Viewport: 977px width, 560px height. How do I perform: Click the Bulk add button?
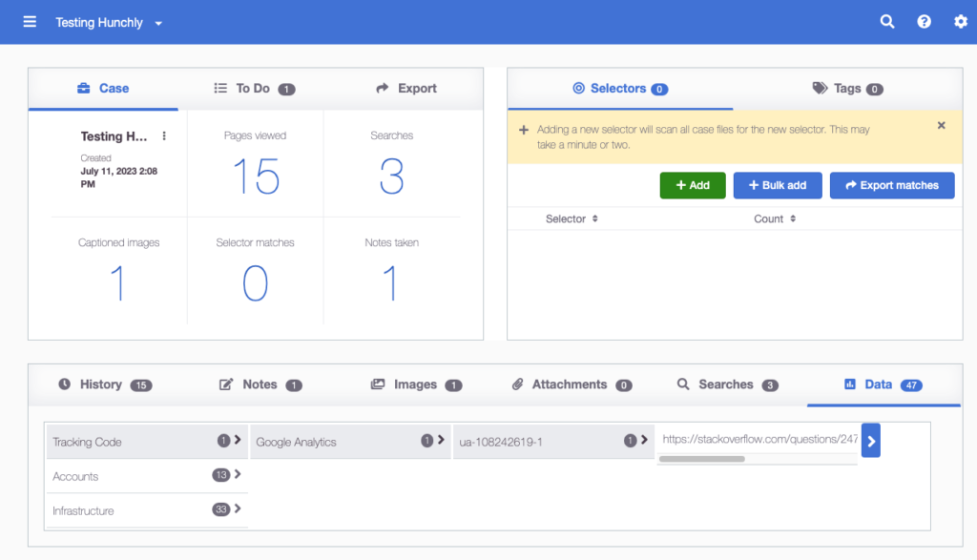pos(777,185)
